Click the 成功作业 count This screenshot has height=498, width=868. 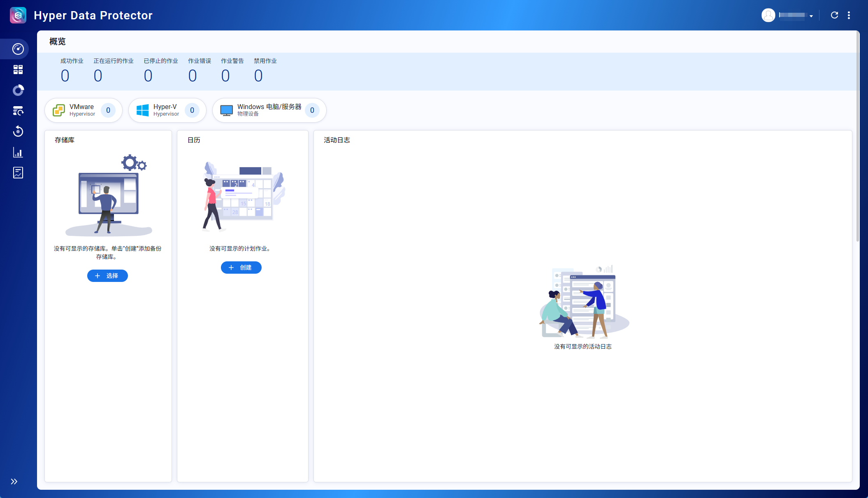pyautogui.click(x=65, y=76)
